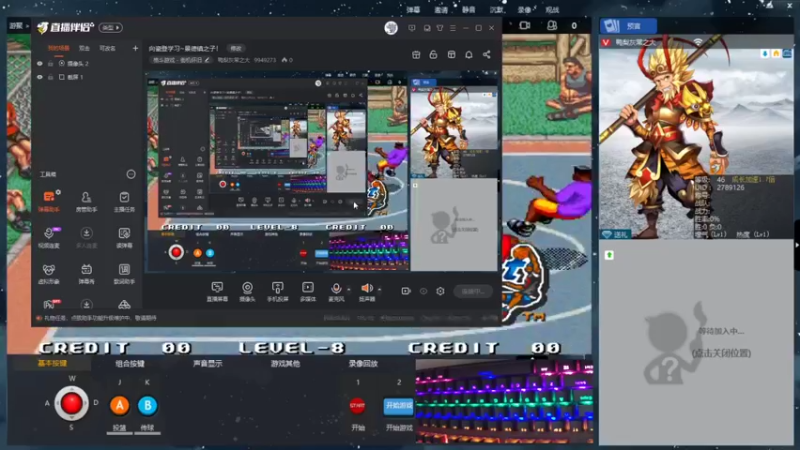
Task: Click the user avatar in the title bar
Action: (x=391, y=28)
